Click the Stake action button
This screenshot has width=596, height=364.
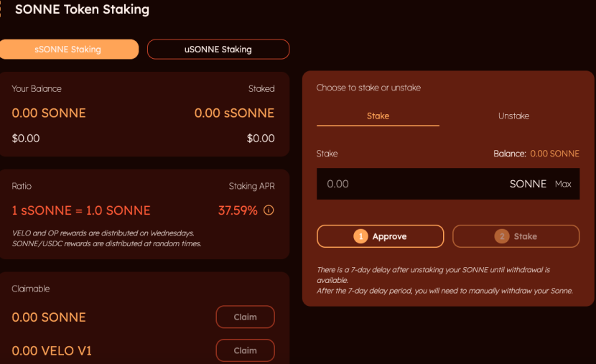[516, 236]
